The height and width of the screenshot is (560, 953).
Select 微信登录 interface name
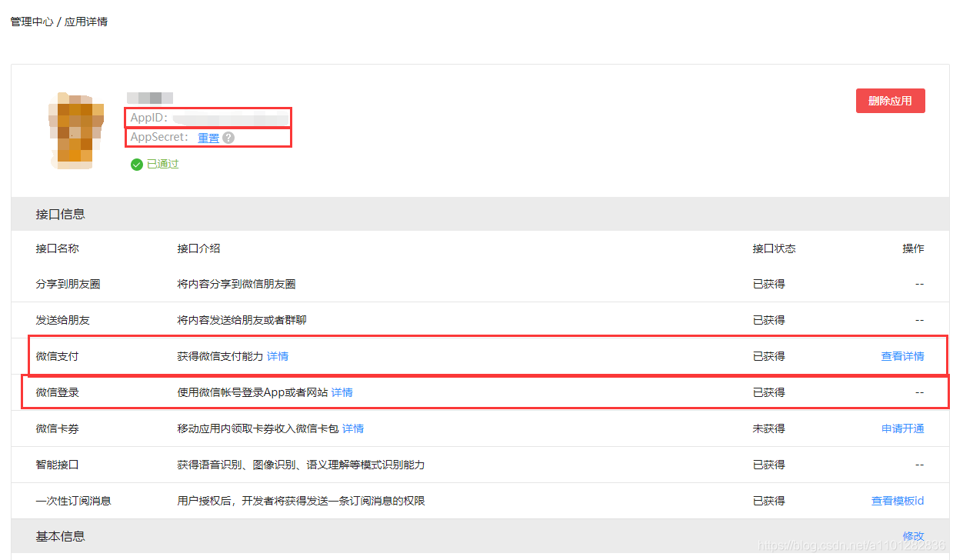pos(57,392)
